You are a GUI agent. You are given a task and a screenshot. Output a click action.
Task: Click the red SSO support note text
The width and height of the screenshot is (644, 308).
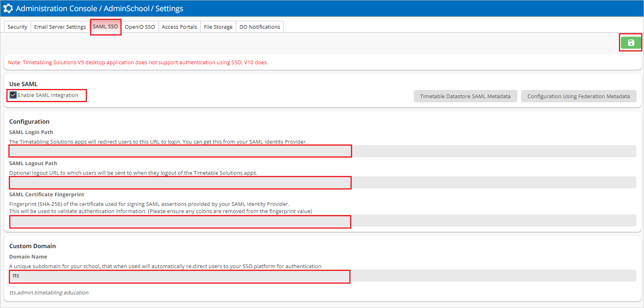point(138,62)
